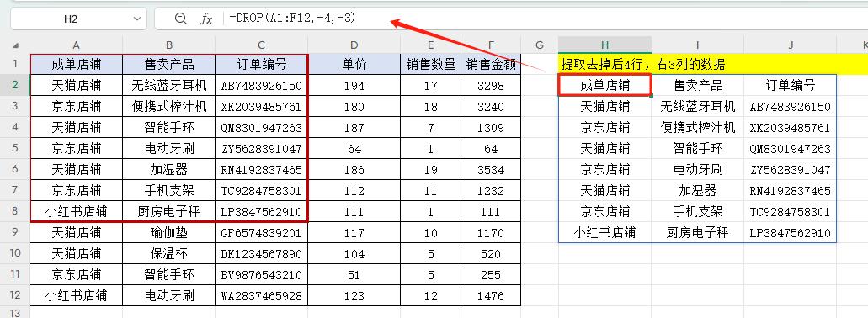Click cell C8 LP3847562910
Image resolution: width=868 pixels, height=318 pixels.
[261, 211]
